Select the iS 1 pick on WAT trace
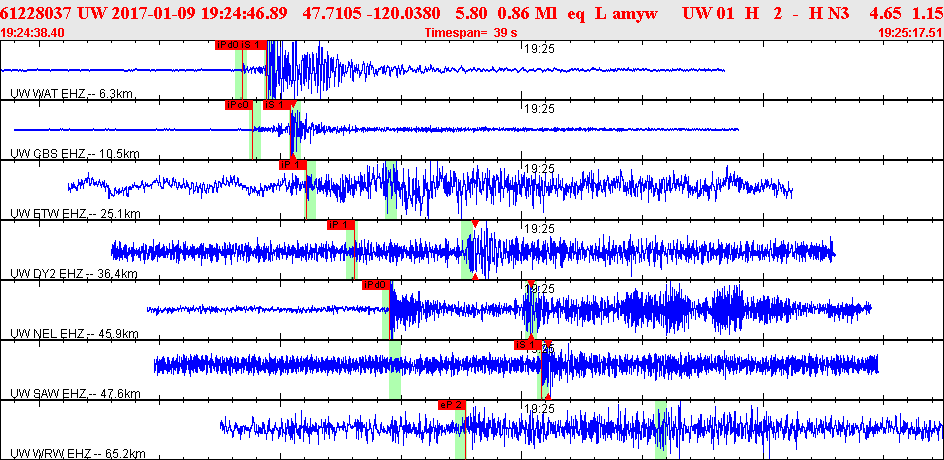The image size is (944, 460). (x=252, y=45)
